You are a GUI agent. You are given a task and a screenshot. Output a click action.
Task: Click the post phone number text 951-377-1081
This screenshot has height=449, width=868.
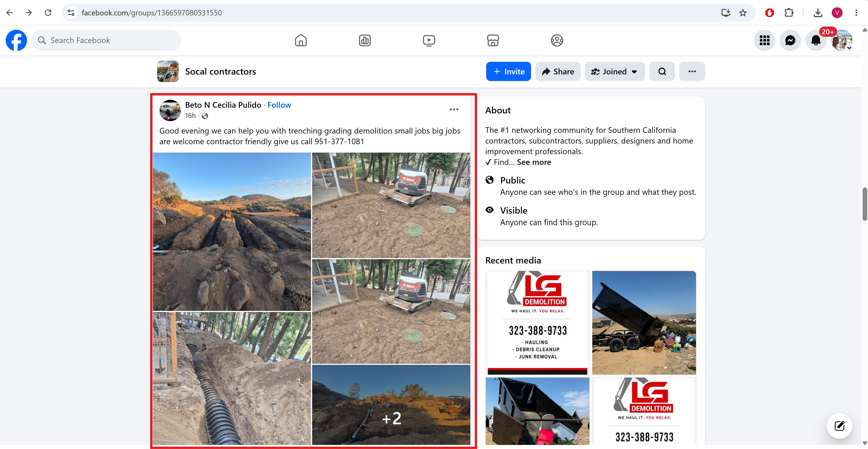[339, 142]
